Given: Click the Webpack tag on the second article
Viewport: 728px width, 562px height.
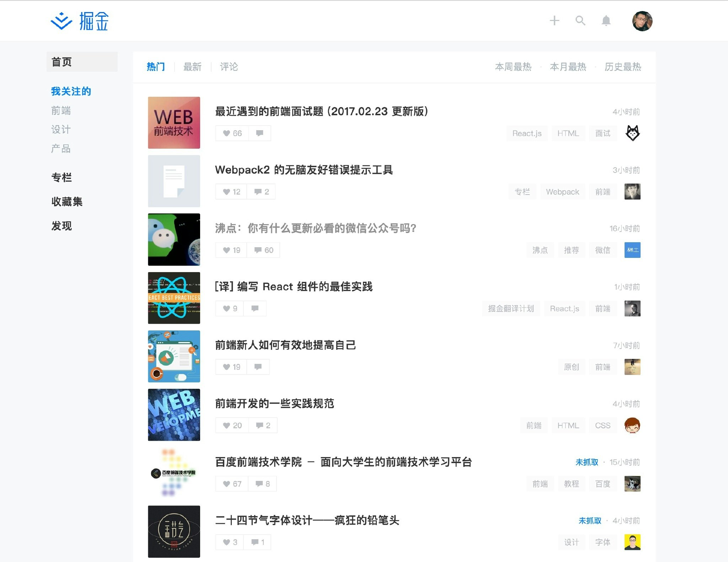Looking at the screenshot, I should tap(562, 192).
